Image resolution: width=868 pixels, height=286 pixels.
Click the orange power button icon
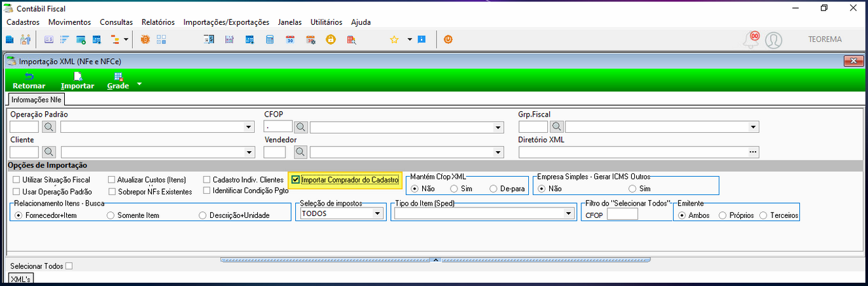(448, 39)
